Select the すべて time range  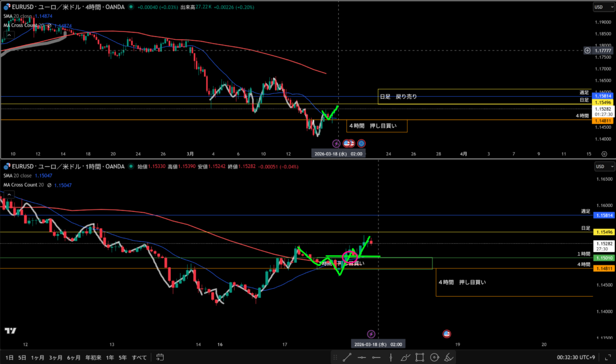coord(139,357)
